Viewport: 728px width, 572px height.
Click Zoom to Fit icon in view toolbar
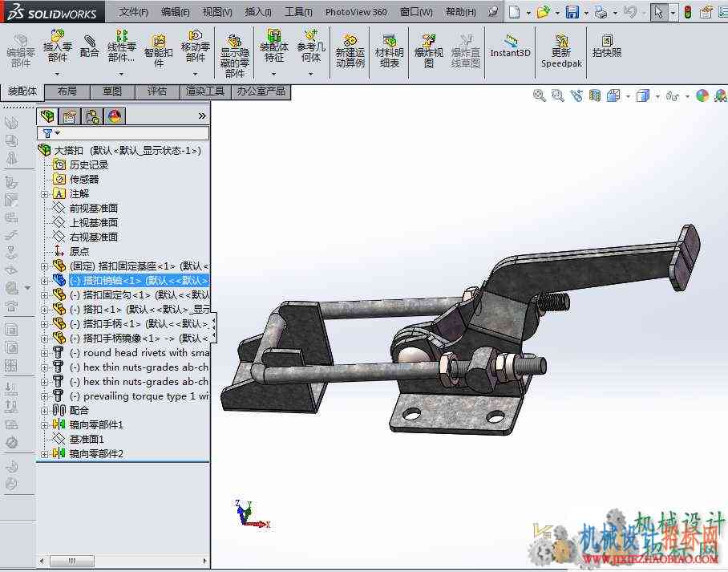[540, 96]
